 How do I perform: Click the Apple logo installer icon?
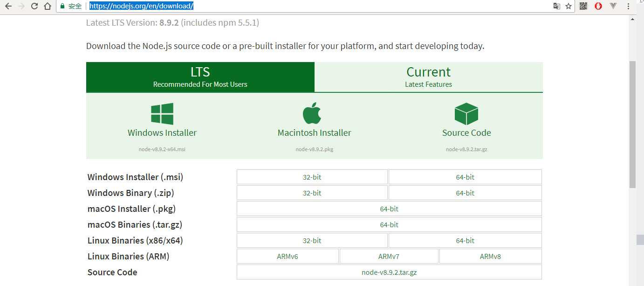312,113
